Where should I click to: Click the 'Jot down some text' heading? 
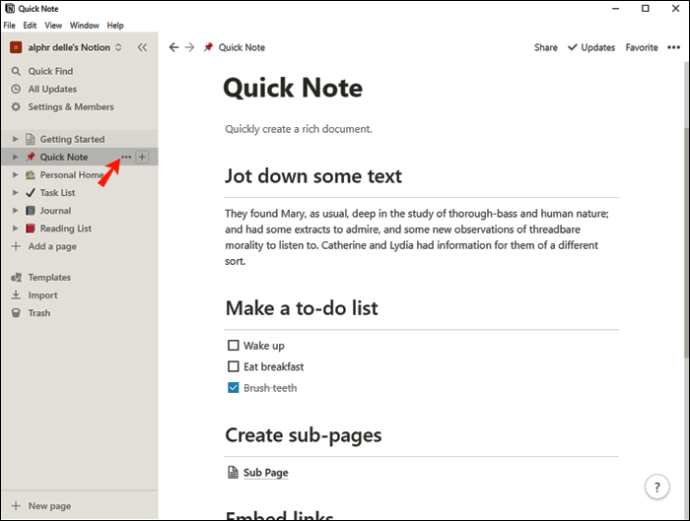point(313,176)
